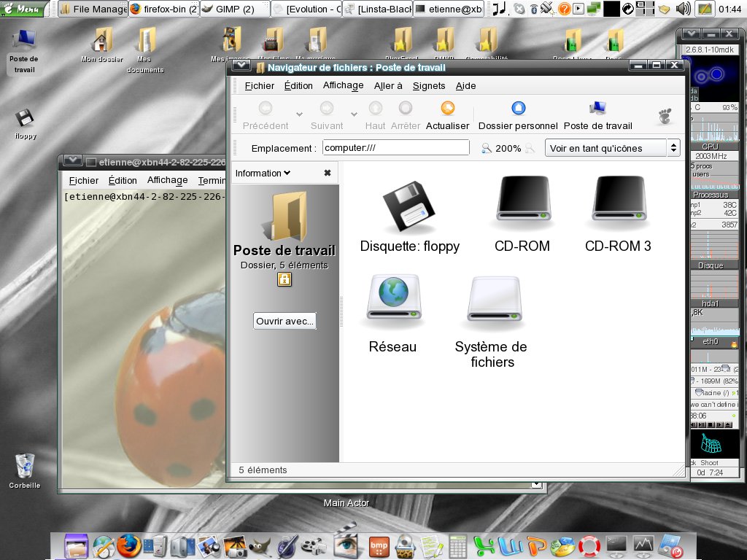Click terminal scrollbar down arrow

coord(536,485)
